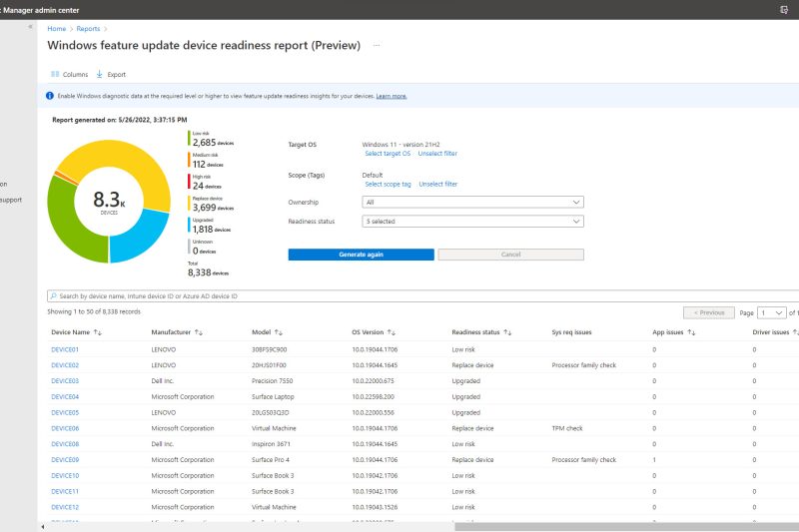Open the DEVICE12 link
This screenshot has width=799, height=532.
[65, 508]
